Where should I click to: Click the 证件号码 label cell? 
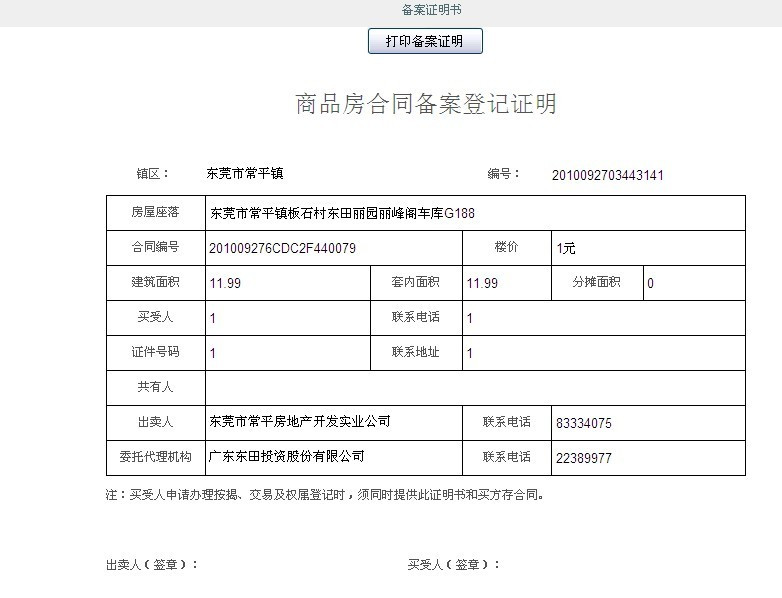[x=156, y=352]
